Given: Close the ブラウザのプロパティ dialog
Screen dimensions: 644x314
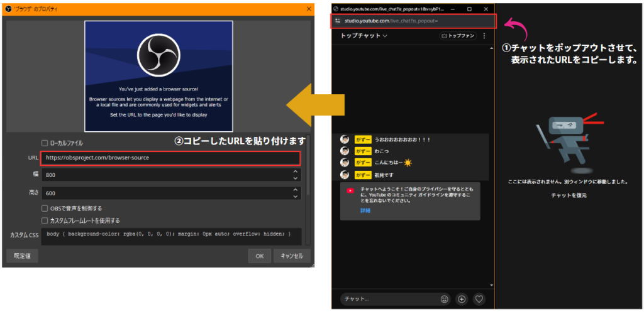Looking at the screenshot, I should coord(309,9).
